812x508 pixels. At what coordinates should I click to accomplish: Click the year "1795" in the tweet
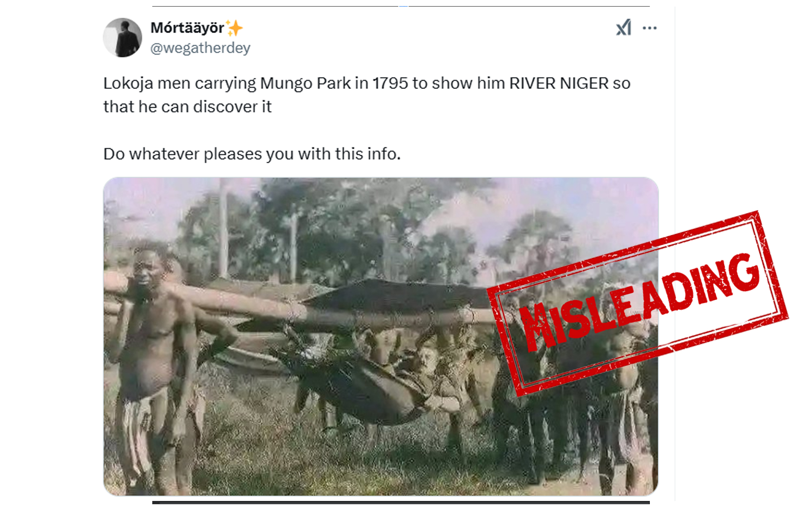(x=390, y=83)
